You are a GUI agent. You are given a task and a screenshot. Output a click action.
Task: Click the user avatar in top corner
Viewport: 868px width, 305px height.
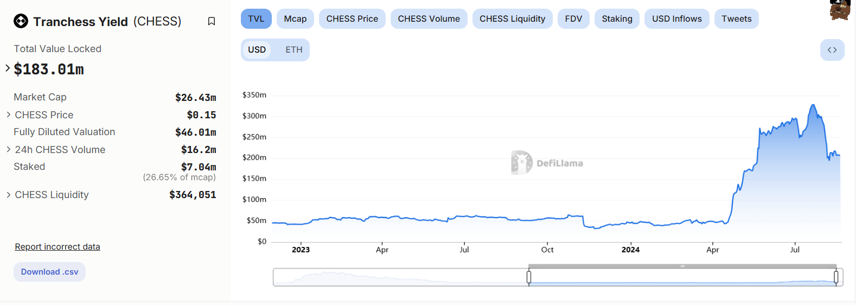840,10
